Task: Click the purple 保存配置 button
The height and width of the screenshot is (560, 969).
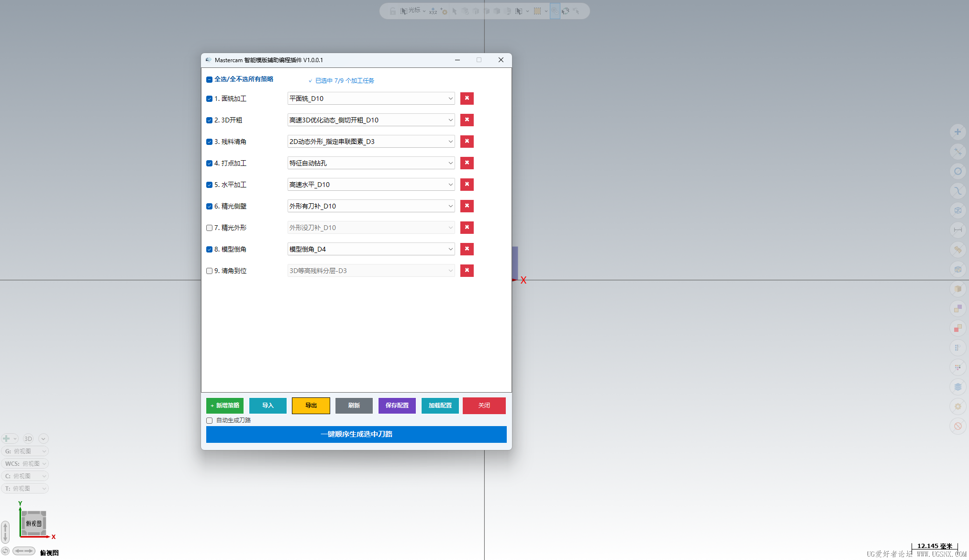Action: [397, 406]
